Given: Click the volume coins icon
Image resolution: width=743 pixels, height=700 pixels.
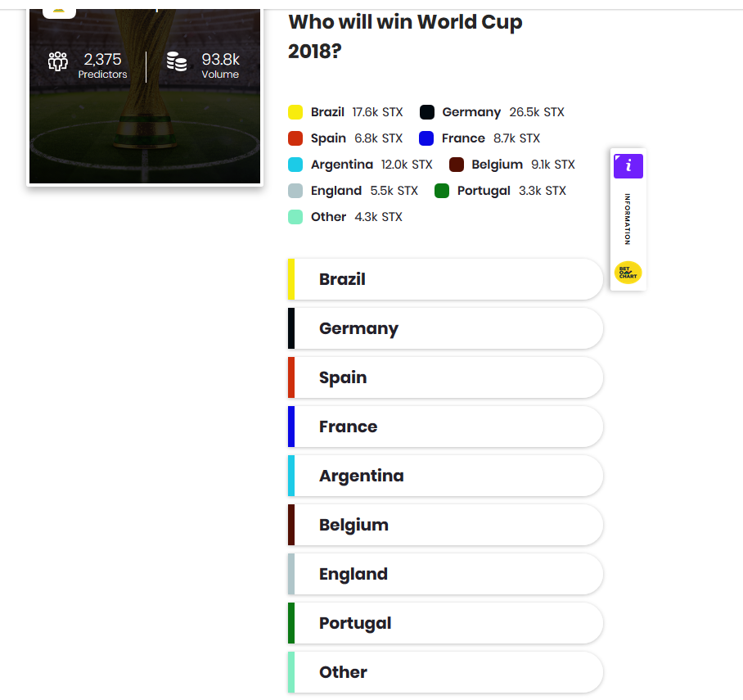Looking at the screenshot, I should (x=176, y=62).
